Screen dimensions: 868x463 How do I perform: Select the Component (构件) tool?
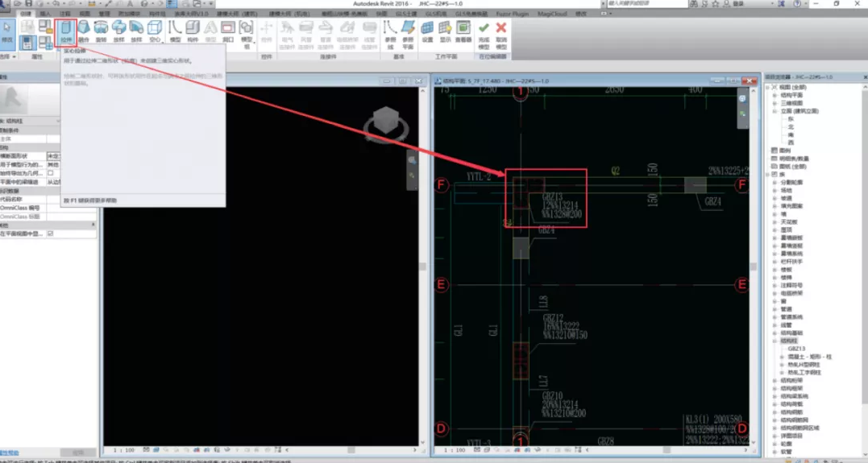point(193,32)
